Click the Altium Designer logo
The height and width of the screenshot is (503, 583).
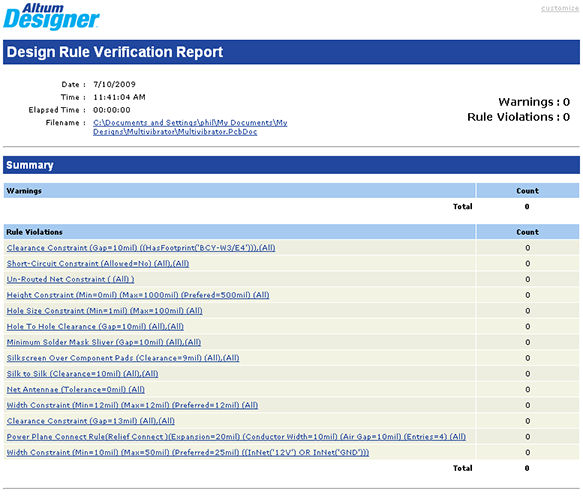coord(51,16)
